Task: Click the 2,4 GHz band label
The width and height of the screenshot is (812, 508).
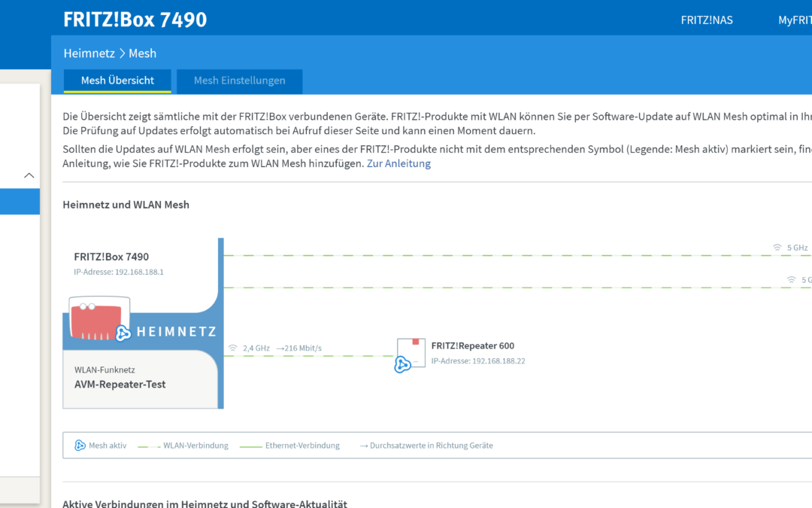Action: [x=256, y=348]
